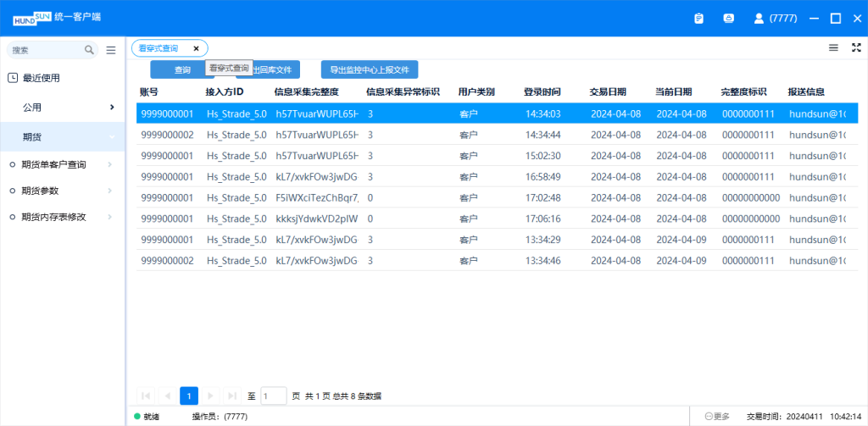Click 导出监控中心上报文件 button
868x426 pixels.
click(369, 70)
